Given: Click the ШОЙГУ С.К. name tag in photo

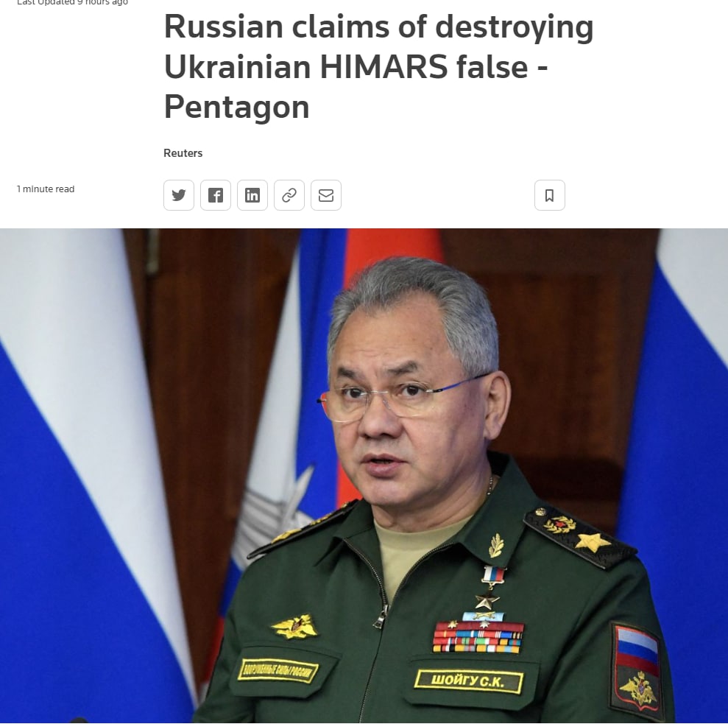Looking at the screenshot, I should pyautogui.click(x=468, y=681).
